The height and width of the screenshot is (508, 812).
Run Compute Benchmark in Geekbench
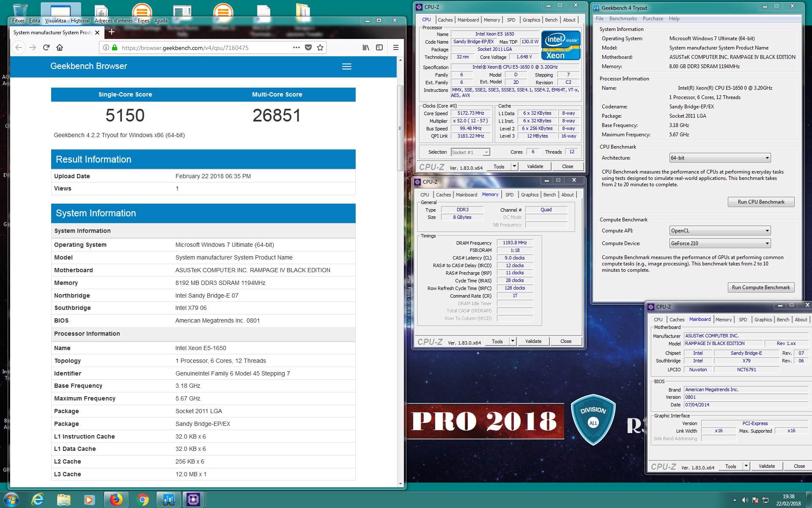761,287
